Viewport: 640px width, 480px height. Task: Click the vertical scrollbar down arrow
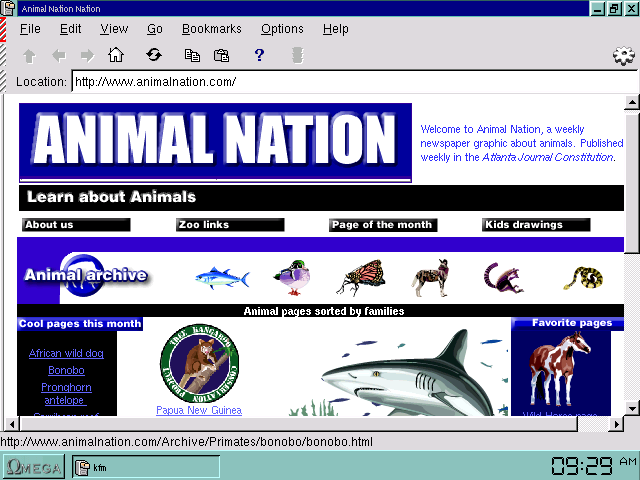pos(632,407)
